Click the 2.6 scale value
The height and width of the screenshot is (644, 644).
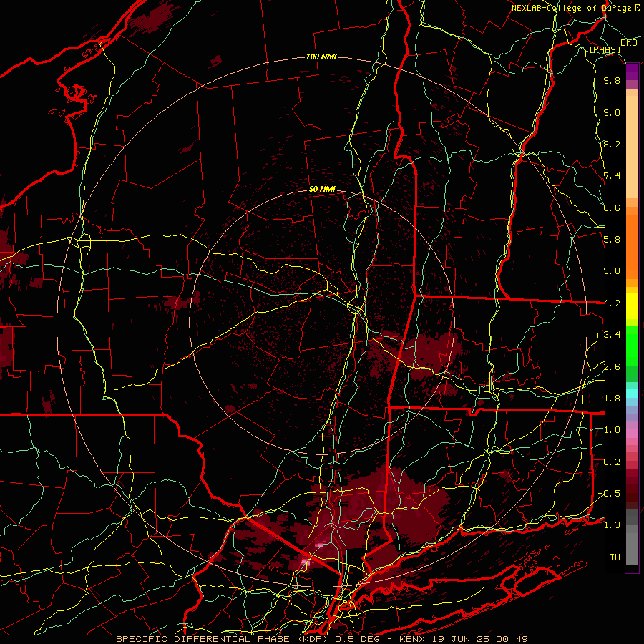click(x=612, y=367)
